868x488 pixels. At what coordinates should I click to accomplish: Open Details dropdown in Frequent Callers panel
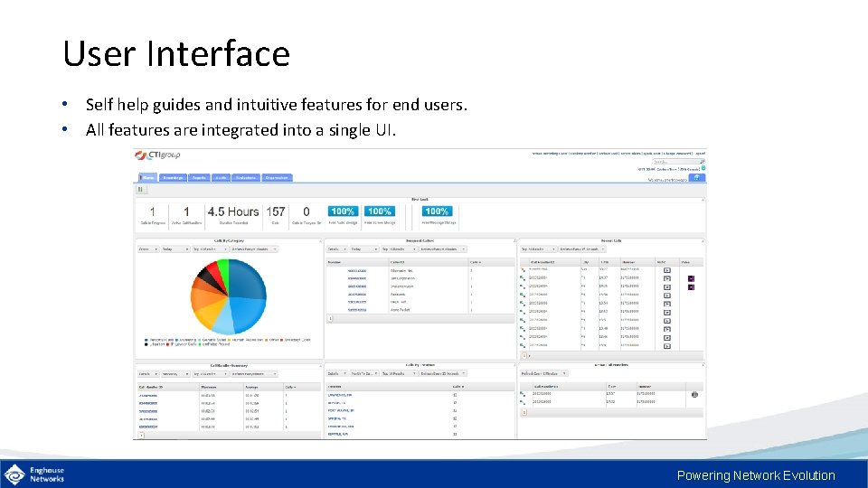pos(336,249)
